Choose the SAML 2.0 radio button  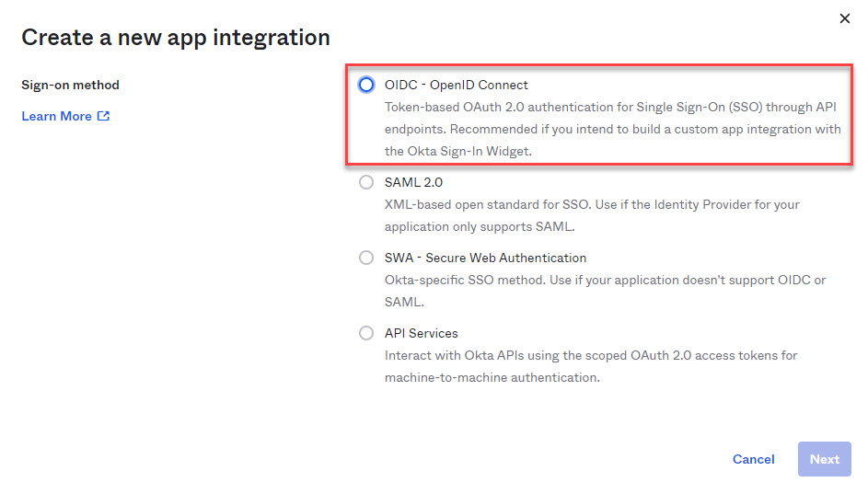[x=366, y=182]
